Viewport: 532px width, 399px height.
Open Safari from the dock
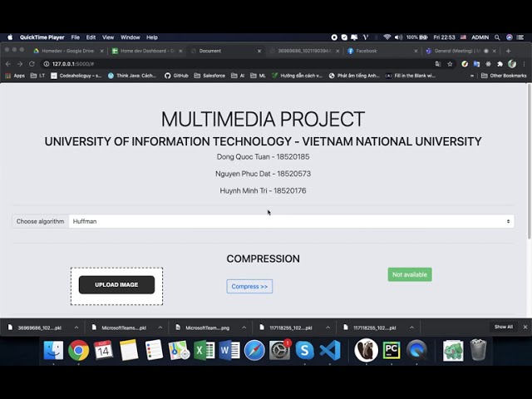point(254,350)
